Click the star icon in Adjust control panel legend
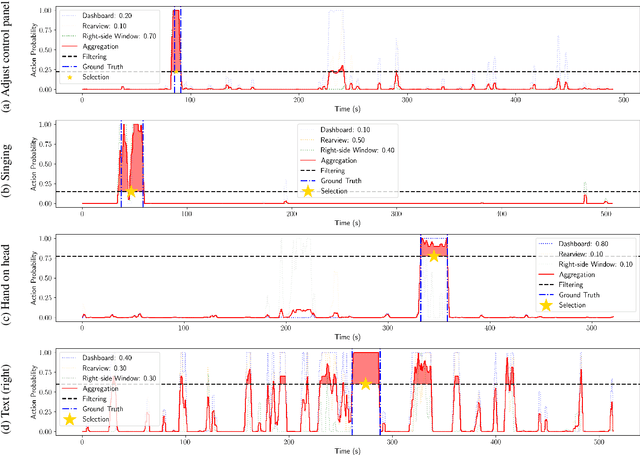The height and width of the screenshot is (455, 640). [x=70, y=75]
